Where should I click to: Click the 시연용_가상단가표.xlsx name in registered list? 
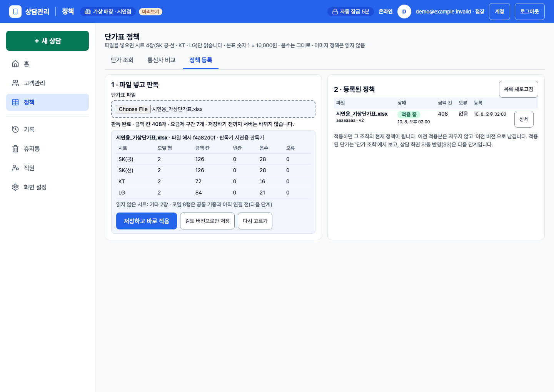coord(362,114)
